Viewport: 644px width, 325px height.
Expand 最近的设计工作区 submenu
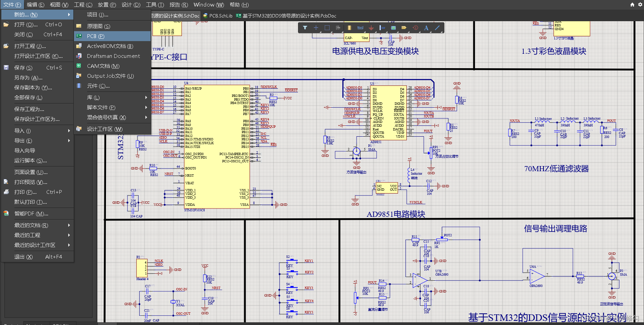pyautogui.click(x=37, y=245)
